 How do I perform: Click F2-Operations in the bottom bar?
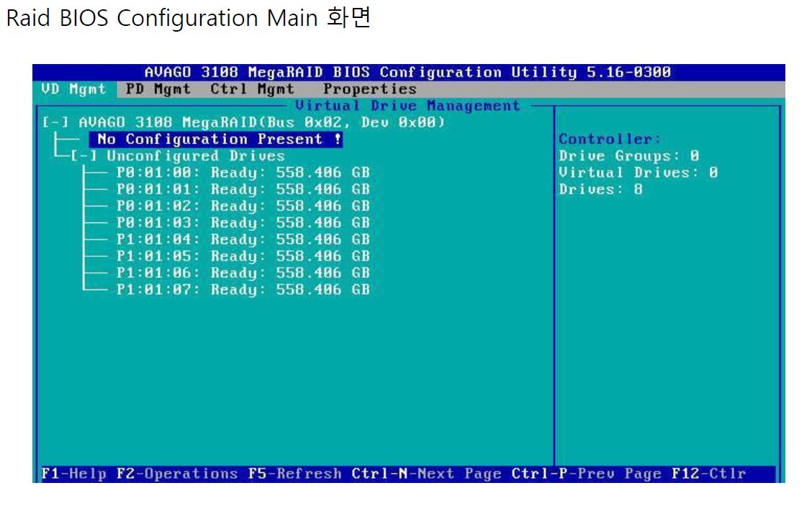pyautogui.click(x=177, y=474)
